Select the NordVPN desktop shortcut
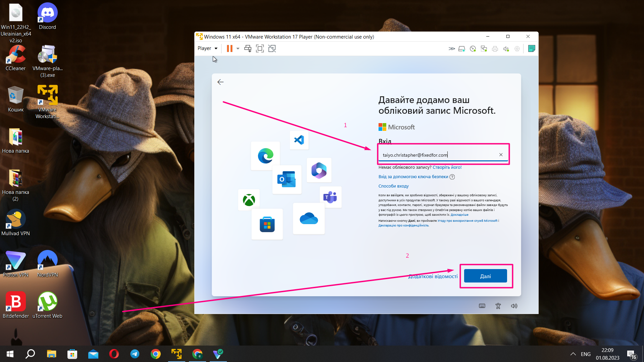This screenshot has width=644, height=362. pyautogui.click(x=47, y=264)
